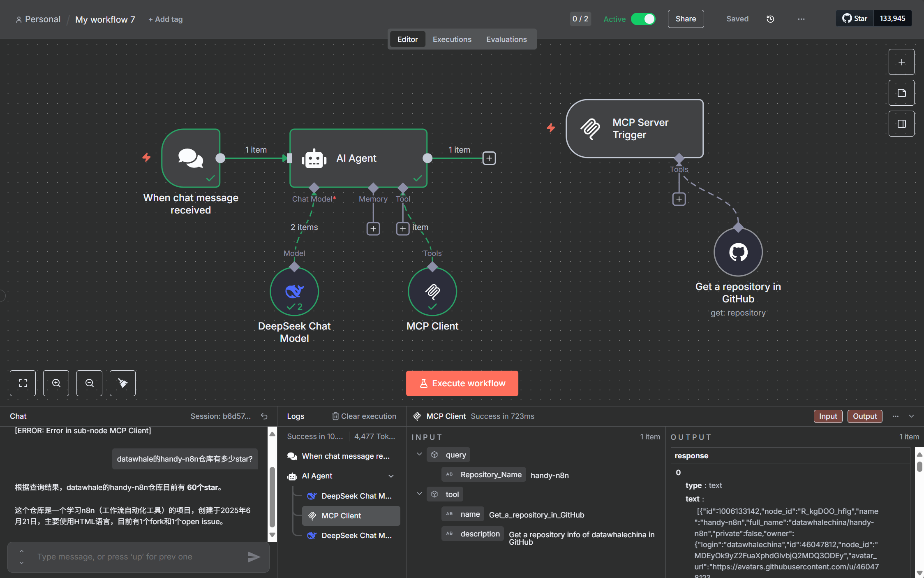This screenshot has height=578, width=924.
Task: Select the MCP Server Trigger node
Action: (635, 128)
